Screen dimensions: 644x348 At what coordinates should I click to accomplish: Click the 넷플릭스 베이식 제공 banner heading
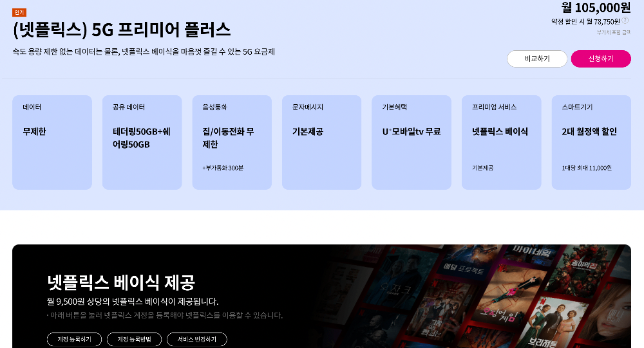(x=121, y=282)
